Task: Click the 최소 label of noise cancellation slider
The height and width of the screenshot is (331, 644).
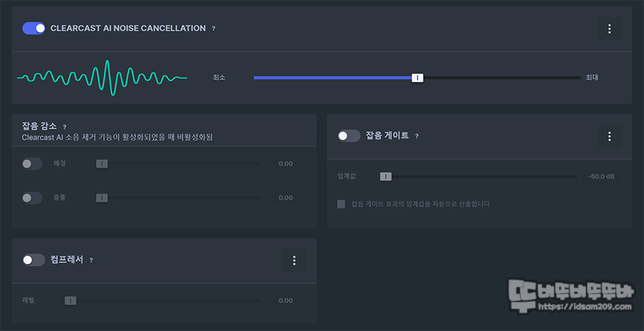Action: point(219,77)
